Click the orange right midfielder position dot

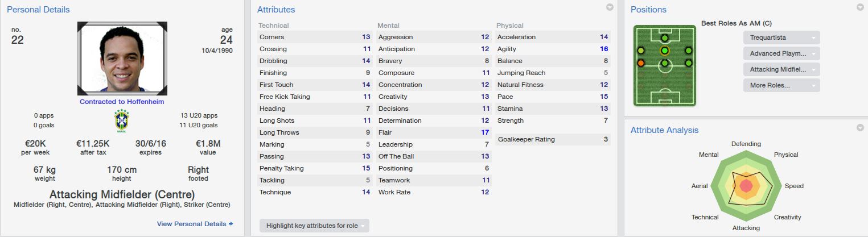(641, 63)
